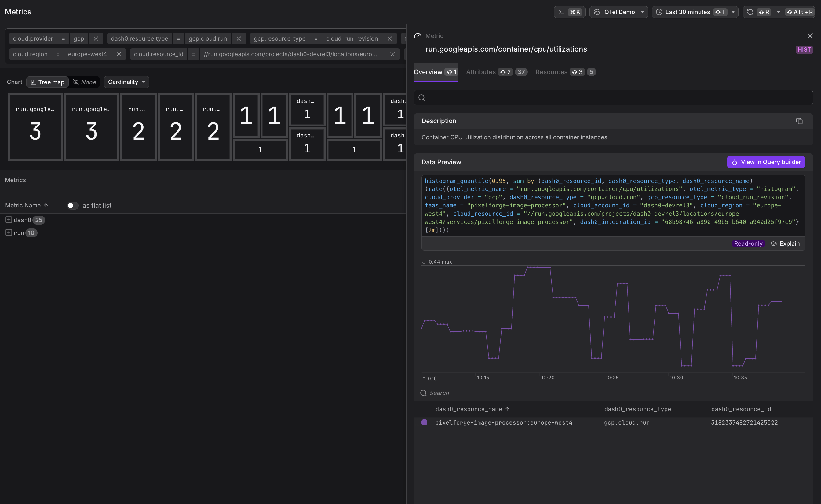This screenshot has width=821, height=504.
Task: Switch to the Attributes tab
Action: (x=496, y=72)
